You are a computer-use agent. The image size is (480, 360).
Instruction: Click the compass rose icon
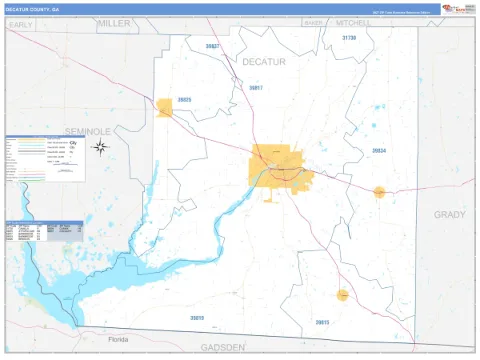tap(100, 147)
